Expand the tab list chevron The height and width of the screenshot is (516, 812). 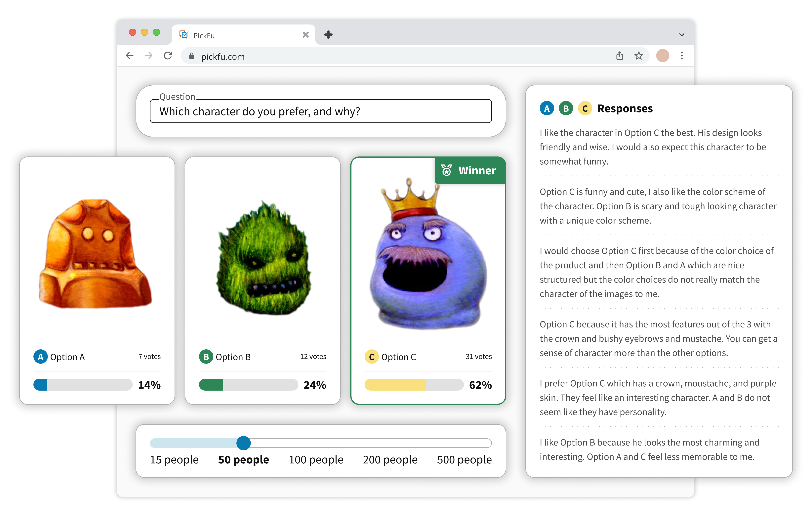(x=681, y=35)
